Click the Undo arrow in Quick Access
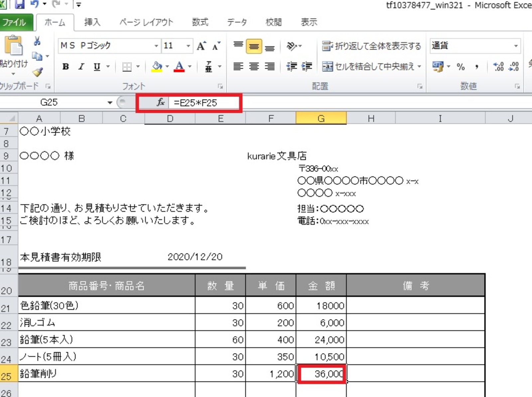This screenshot has width=532, height=397. pyautogui.click(x=34, y=4)
